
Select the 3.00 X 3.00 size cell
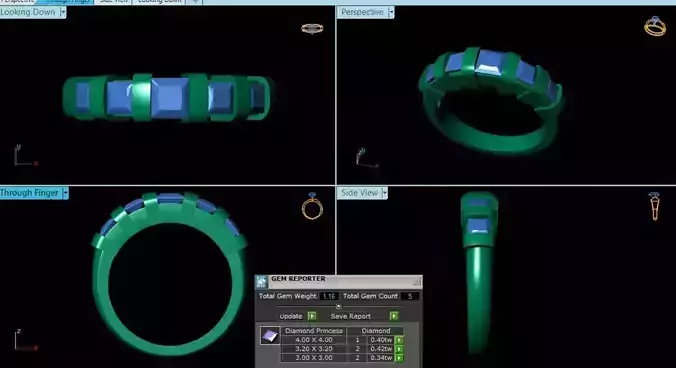[314, 358]
